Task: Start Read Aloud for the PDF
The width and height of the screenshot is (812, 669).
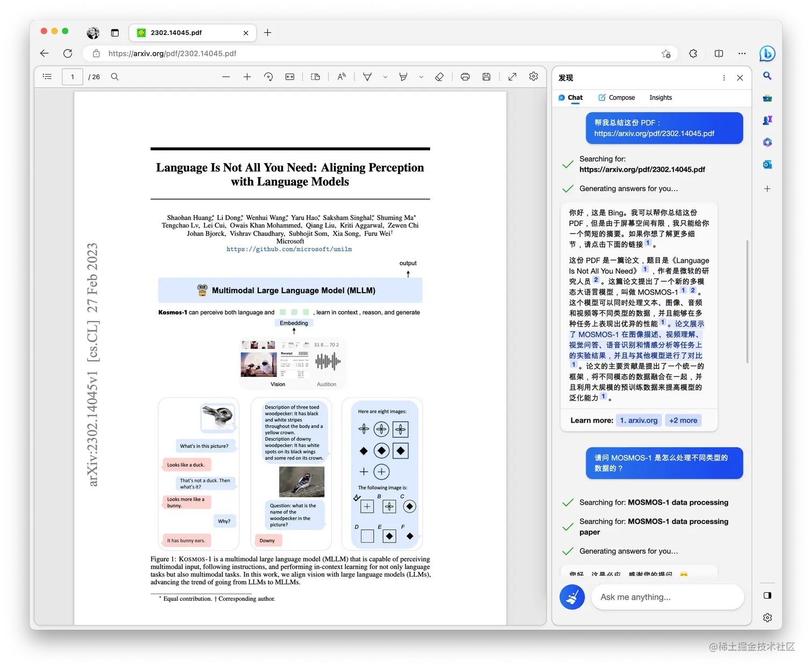Action: coord(342,77)
